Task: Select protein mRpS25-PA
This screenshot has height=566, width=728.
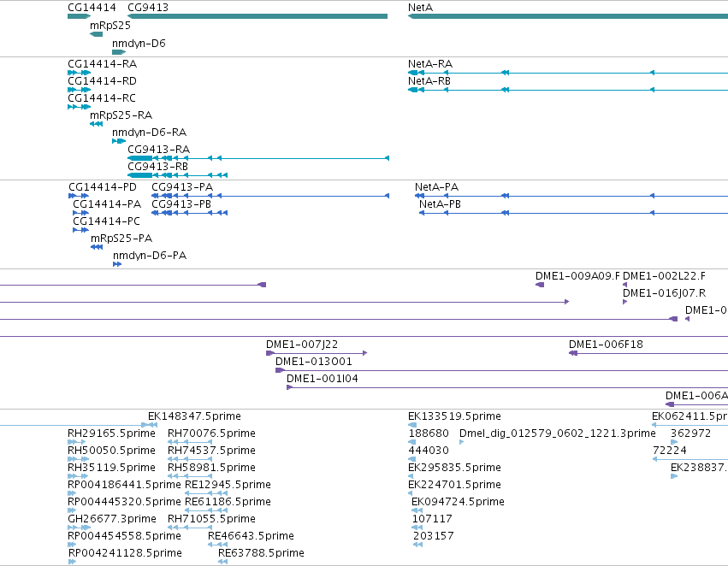Action: click(x=121, y=239)
